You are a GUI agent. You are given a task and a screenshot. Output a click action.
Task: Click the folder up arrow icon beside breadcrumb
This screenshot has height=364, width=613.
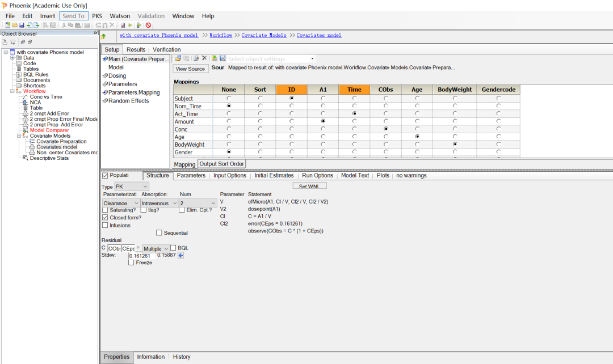(x=104, y=36)
